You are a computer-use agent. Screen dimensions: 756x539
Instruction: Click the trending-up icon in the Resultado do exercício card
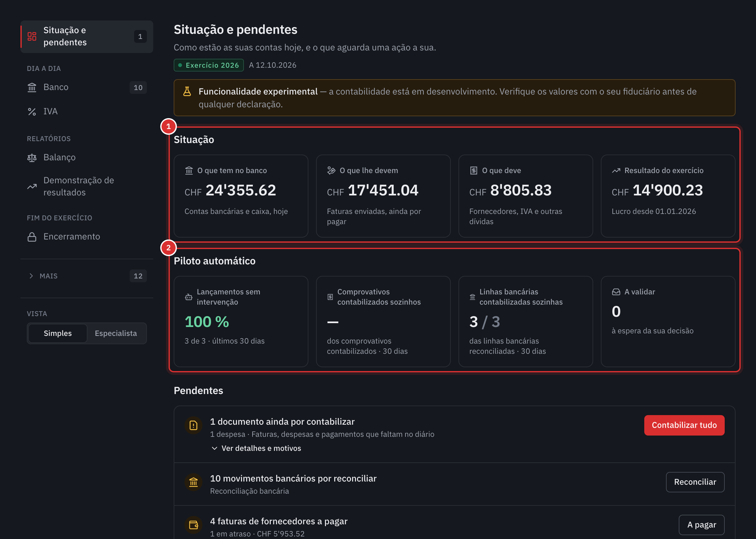[616, 171]
